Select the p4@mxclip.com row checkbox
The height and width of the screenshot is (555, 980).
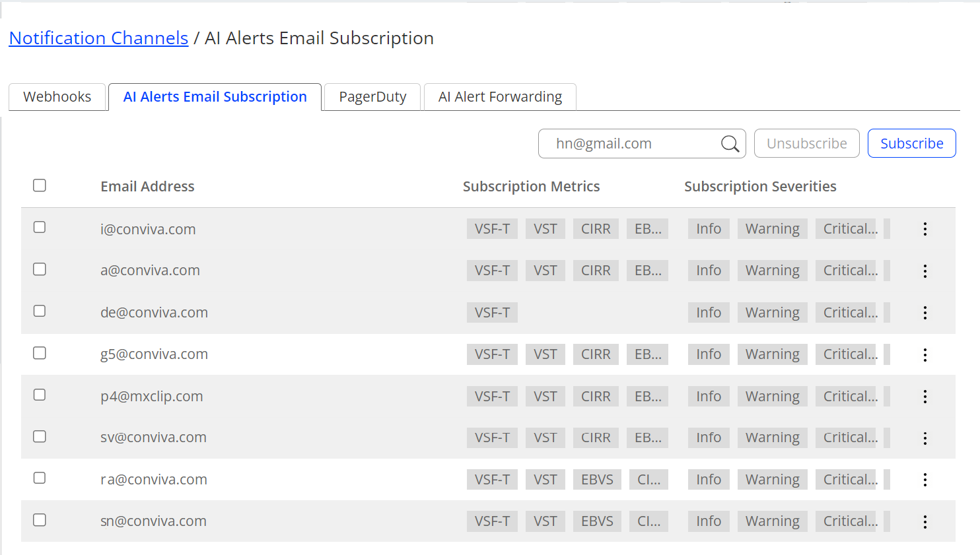click(40, 395)
